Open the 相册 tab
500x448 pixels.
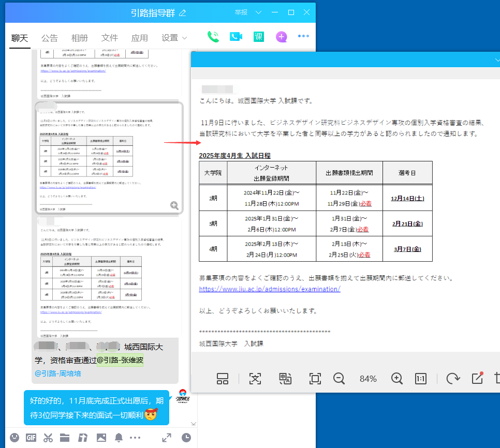click(79, 38)
